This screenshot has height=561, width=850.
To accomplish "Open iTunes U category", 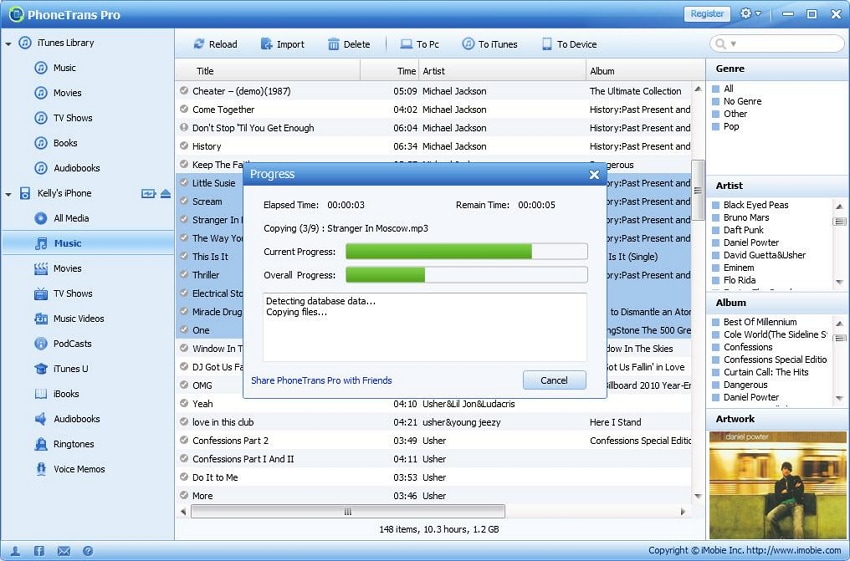I will click(x=61, y=369).
